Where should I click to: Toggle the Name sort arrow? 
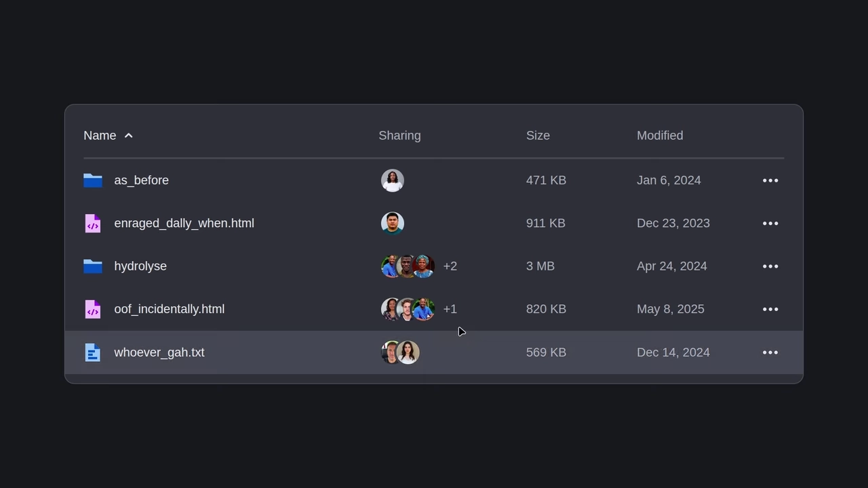(x=129, y=136)
